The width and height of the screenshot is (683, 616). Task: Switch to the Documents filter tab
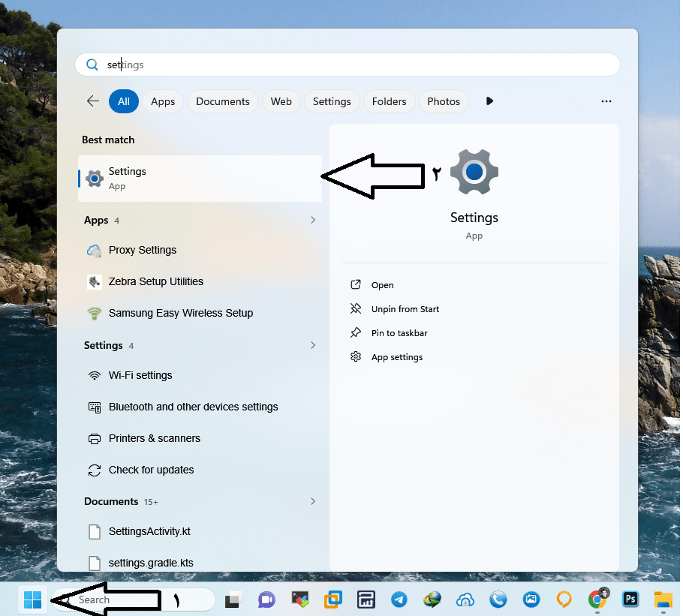point(223,101)
